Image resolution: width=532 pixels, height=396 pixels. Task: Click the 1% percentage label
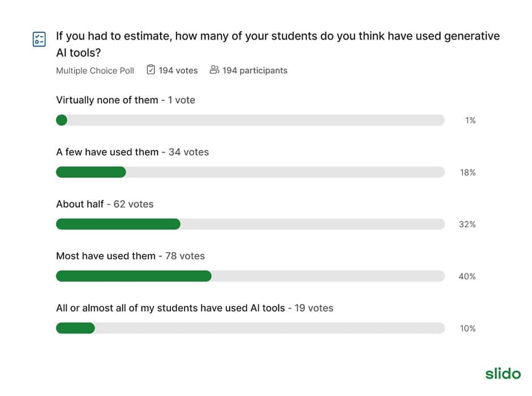coord(470,121)
